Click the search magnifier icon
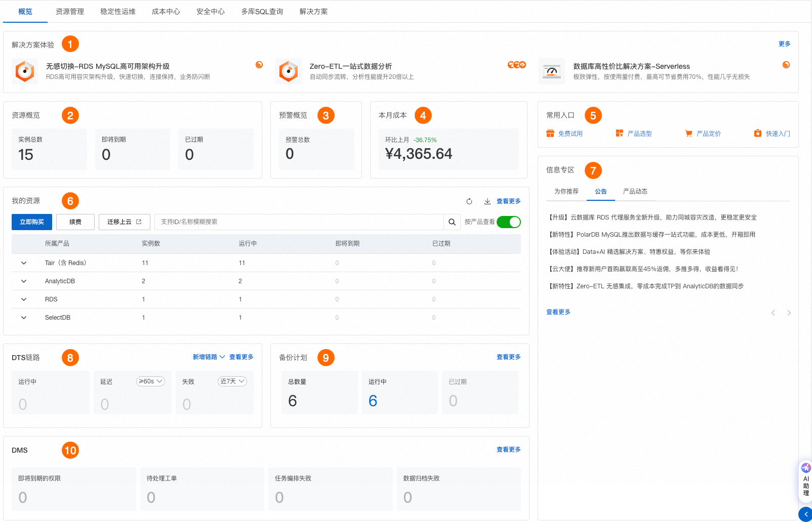 tap(452, 222)
